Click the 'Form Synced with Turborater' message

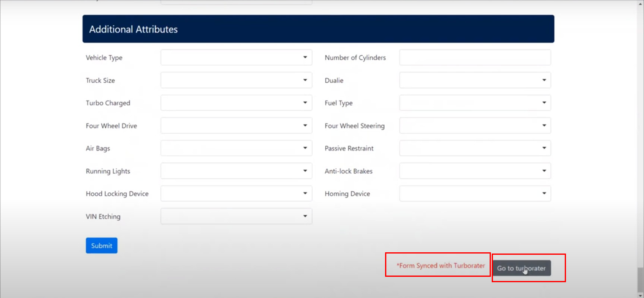[441, 266]
